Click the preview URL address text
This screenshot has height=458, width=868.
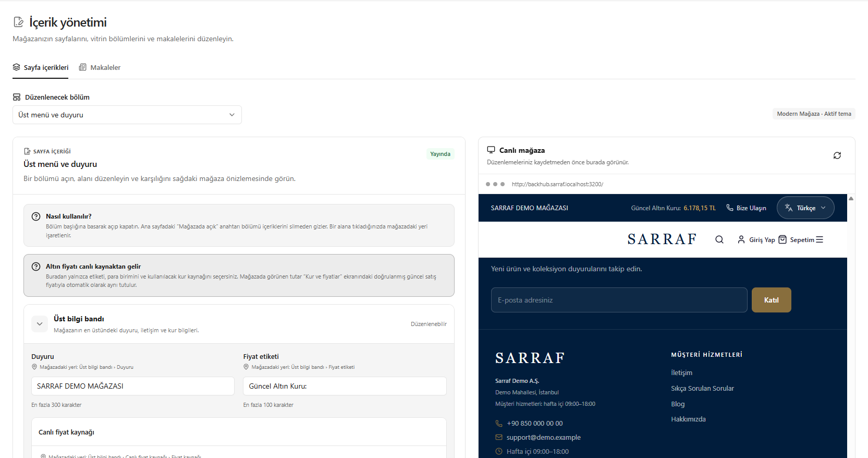[x=557, y=184]
